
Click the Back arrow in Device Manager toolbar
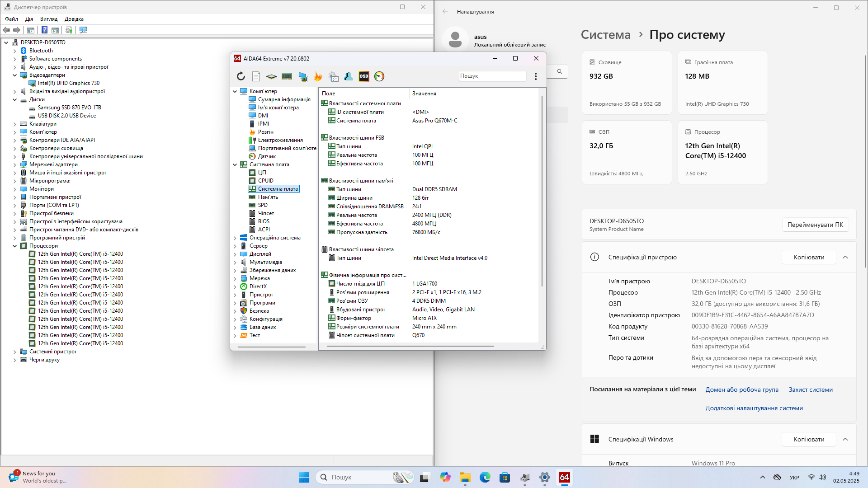click(6, 30)
